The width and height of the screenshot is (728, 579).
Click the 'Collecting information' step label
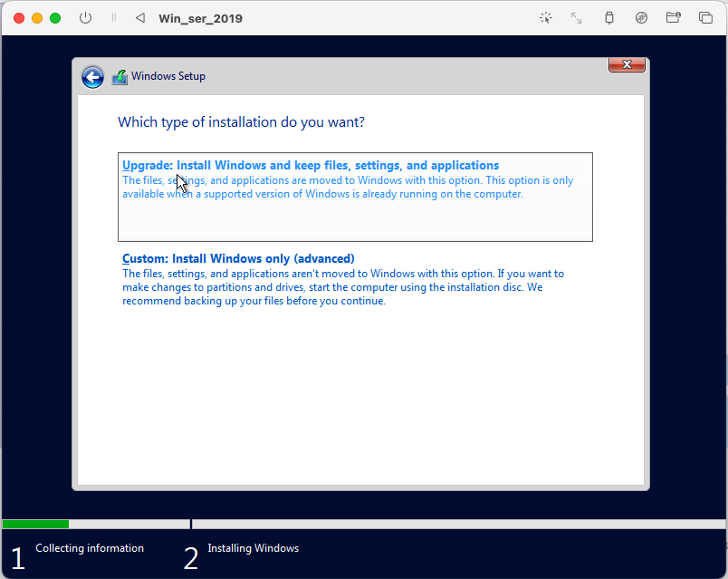(90, 548)
